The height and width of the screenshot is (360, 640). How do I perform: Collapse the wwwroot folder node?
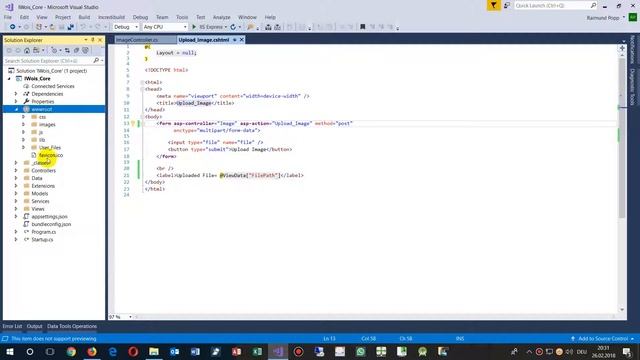16,109
